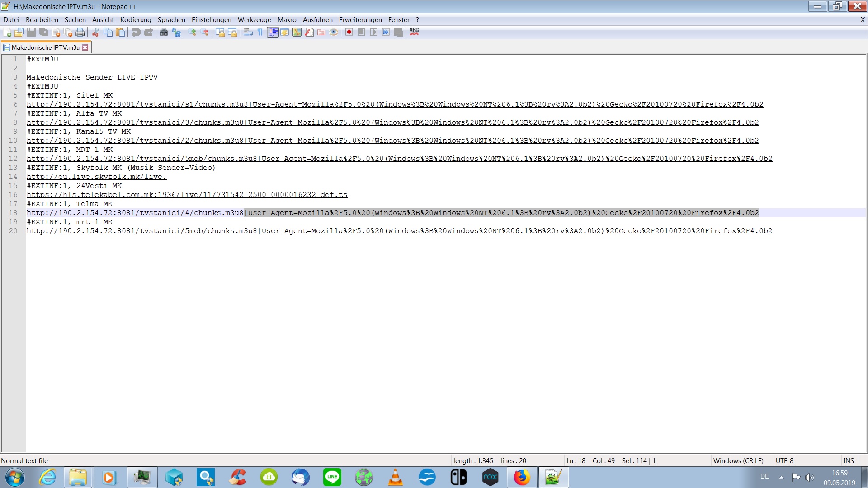
Task: Copy selection with the Copy toolbar icon
Action: (x=108, y=32)
